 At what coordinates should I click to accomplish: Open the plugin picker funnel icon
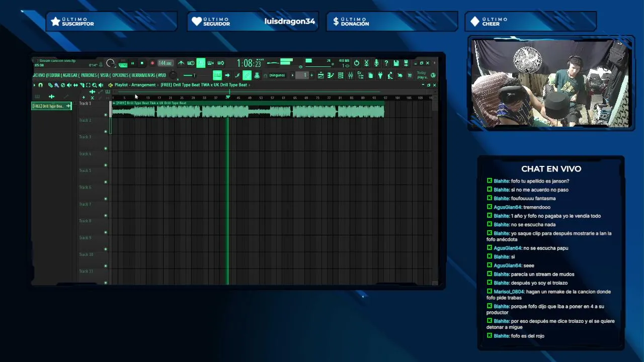[x=380, y=75]
